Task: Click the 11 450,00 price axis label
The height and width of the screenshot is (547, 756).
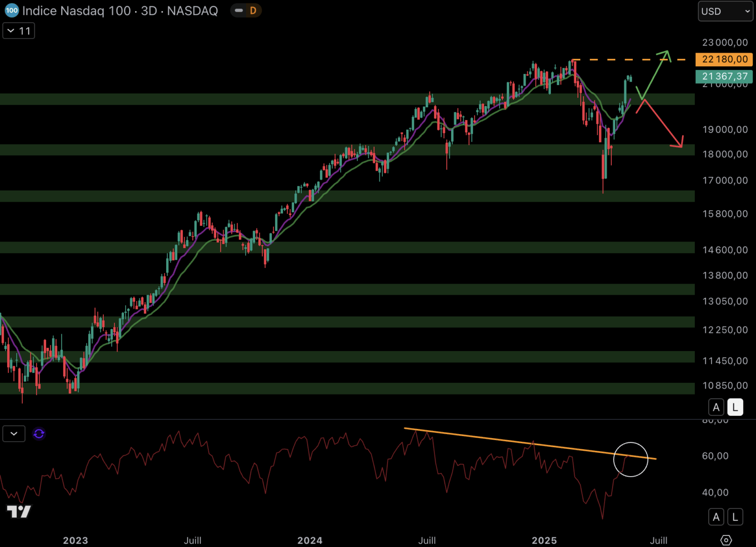Action: pyautogui.click(x=725, y=361)
